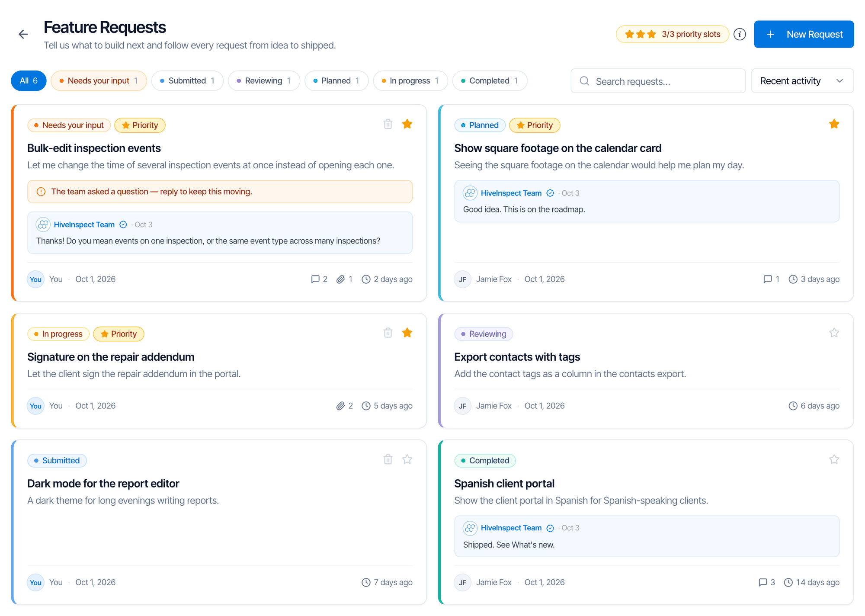Filter by Needs your input
The width and height of the screenshot is (865, 616).
[x=99, y=81]
